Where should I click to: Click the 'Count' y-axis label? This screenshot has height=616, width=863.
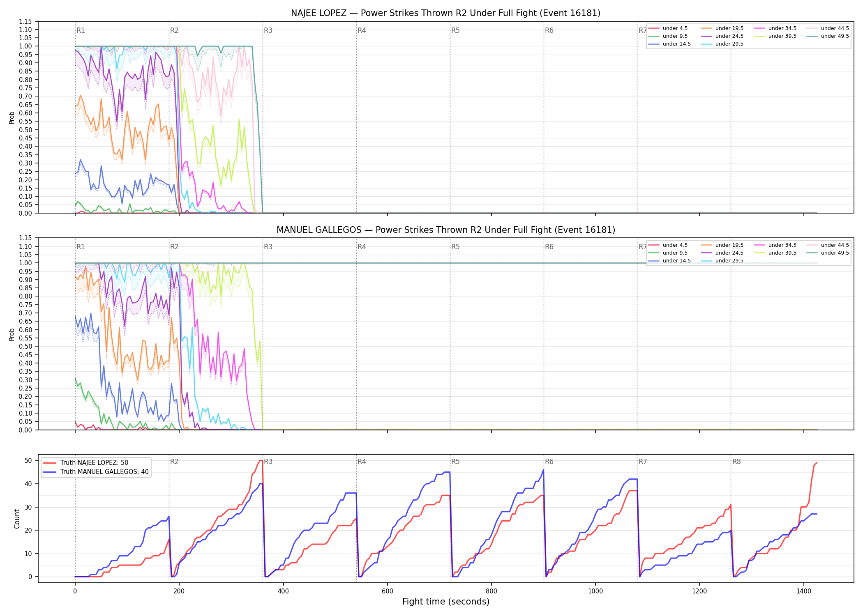[x=17, y=519]
